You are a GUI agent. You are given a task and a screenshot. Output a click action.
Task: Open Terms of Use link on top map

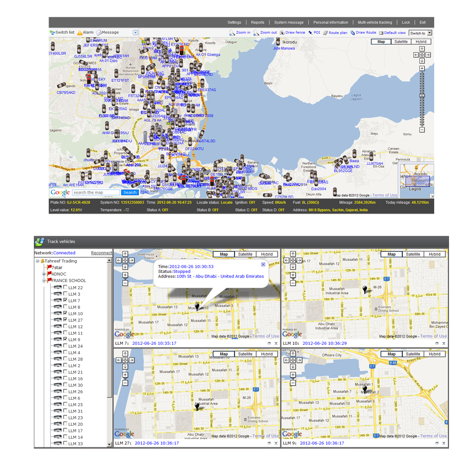click(385, 195)
